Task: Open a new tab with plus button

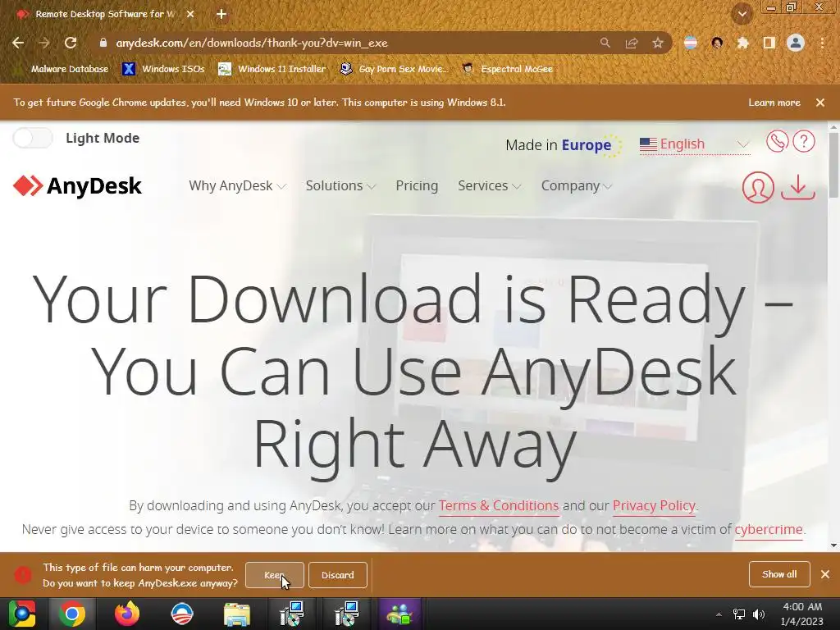Action: click(x=221, y=14)
